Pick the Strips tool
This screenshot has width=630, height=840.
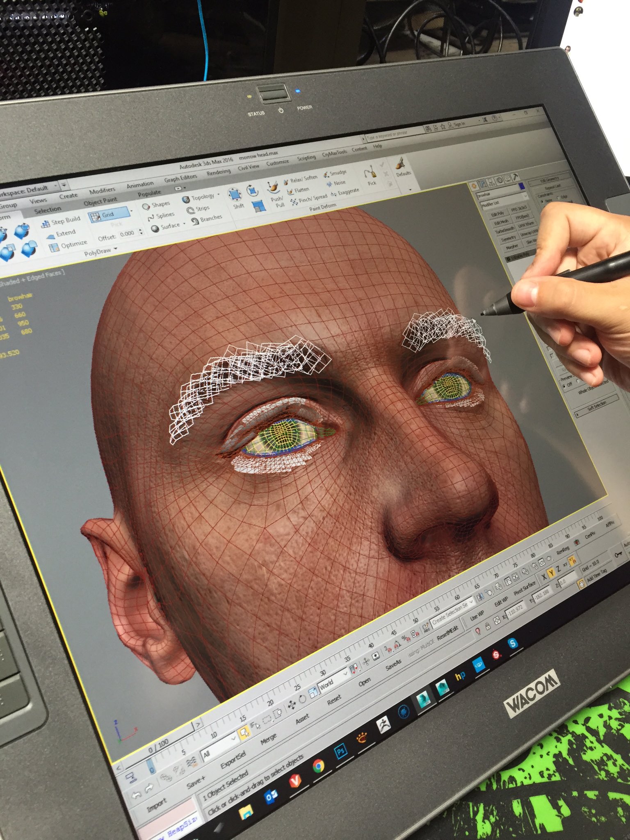[198, 209]
